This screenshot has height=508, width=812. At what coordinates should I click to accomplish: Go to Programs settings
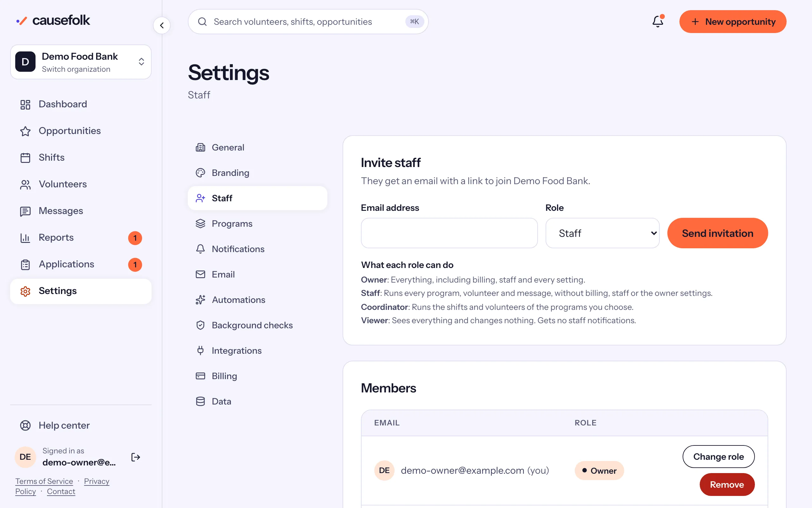257,224
